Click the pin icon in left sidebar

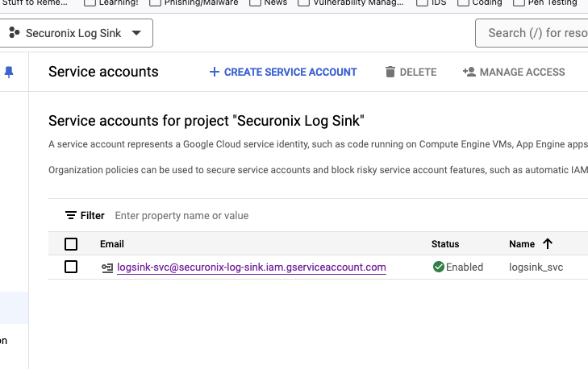click(x=9, y=73)
